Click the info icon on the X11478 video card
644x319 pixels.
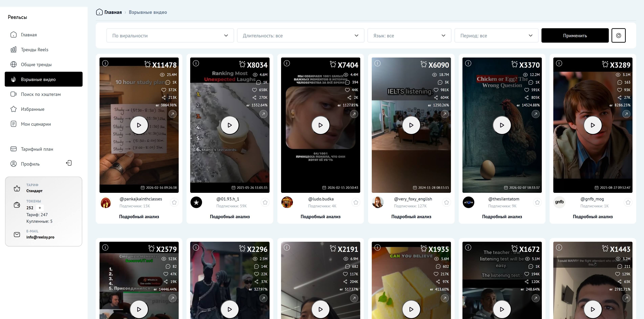point(105,63)
